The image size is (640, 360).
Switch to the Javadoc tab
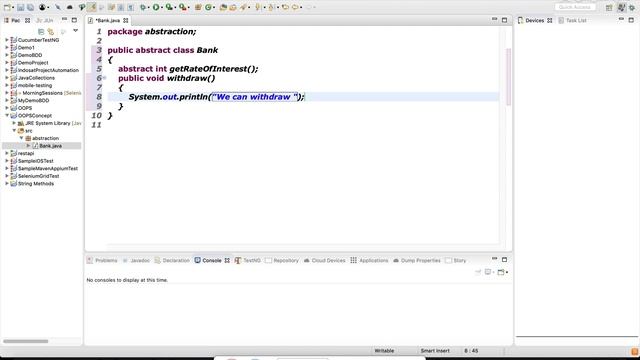tap(136, 260)
